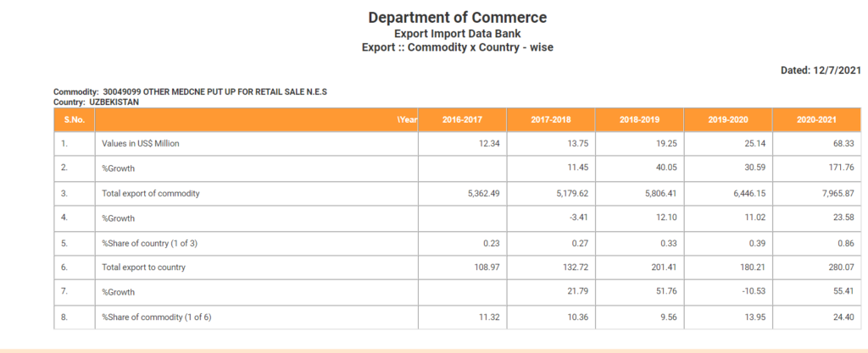This screenshot has height=353, width=868.
Task: Click the 'Dated: 12/7/2021' text
Action: click(821, 71)
